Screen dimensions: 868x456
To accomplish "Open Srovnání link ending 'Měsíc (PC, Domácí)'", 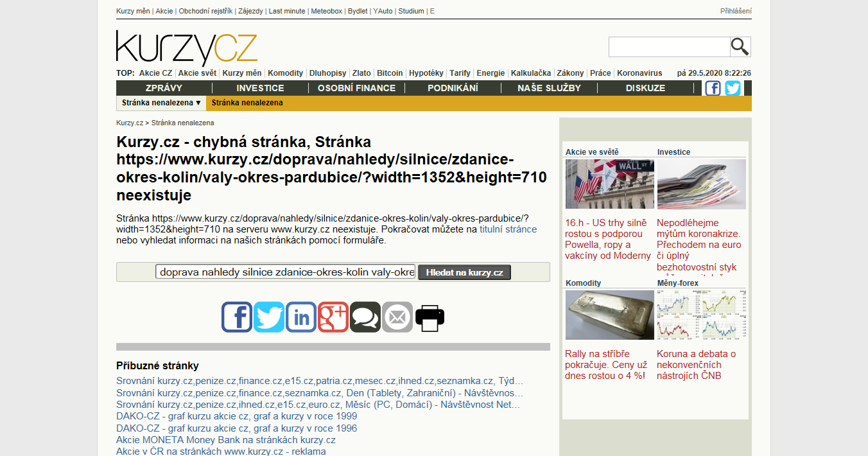I will point(318,405).
